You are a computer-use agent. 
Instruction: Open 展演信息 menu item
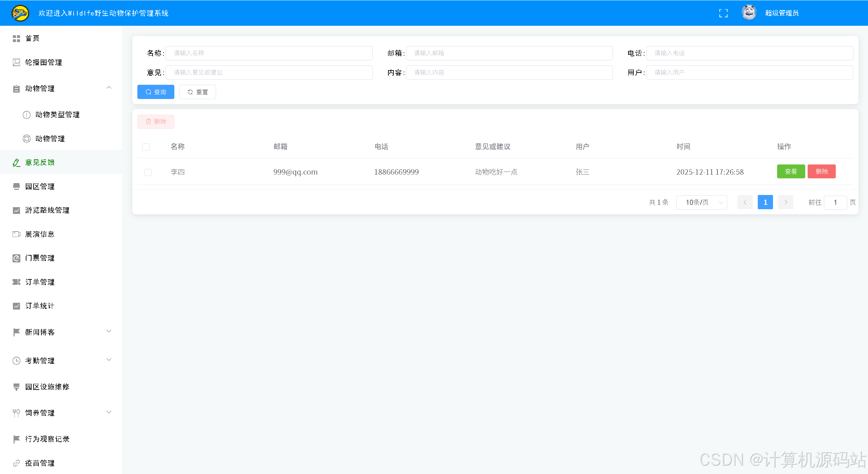(61, 234)
